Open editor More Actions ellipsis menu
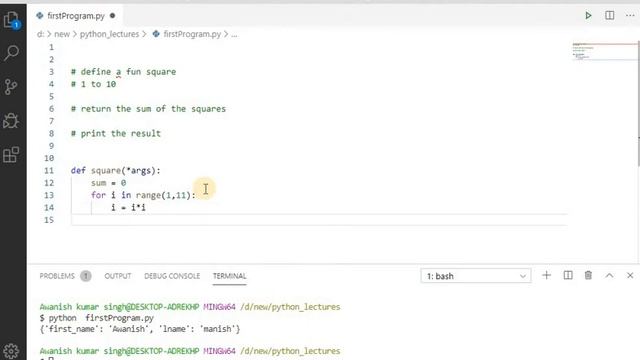The width and height of the screenshot is (640, 360). 630,16
